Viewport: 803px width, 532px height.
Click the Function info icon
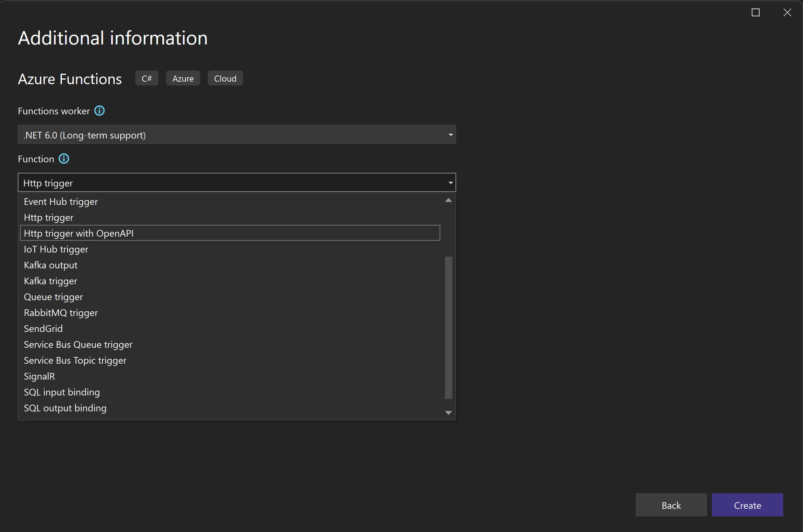click(x=65, y=158)
